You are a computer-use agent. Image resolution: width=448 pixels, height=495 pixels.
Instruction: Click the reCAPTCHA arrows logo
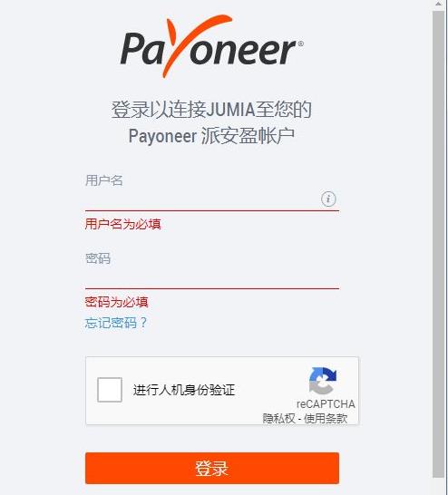coord(323,381)
